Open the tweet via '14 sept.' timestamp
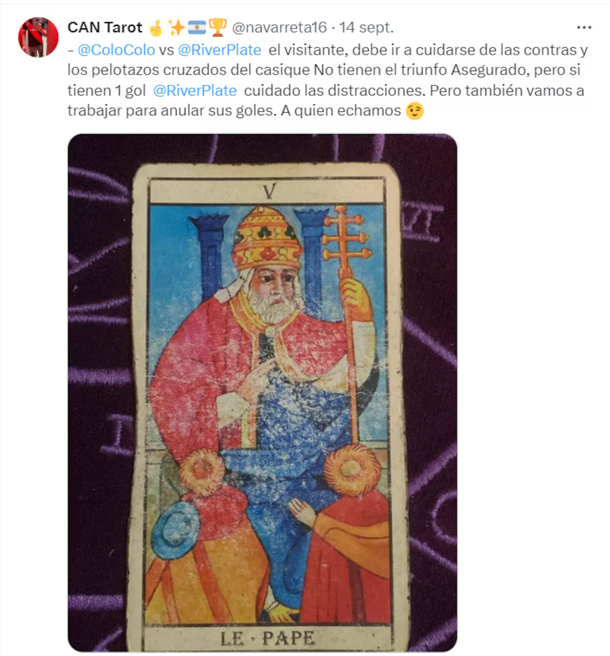Viewport: 610px width, 656px height. coord(367,28)
